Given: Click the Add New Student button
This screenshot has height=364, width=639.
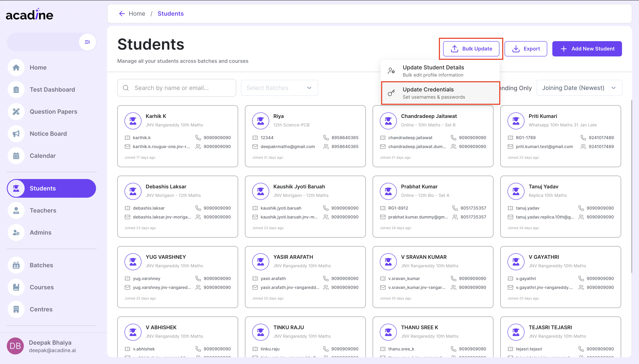Looking at the screenshot, I should click(587, 49).
